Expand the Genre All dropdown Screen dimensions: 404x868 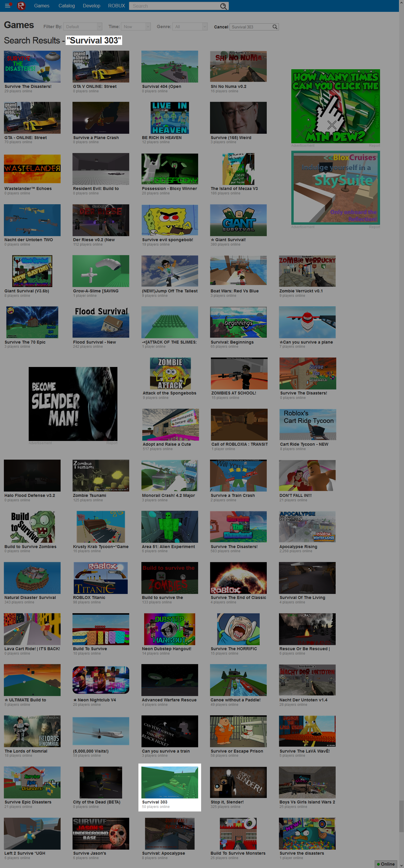click(190, 27)
